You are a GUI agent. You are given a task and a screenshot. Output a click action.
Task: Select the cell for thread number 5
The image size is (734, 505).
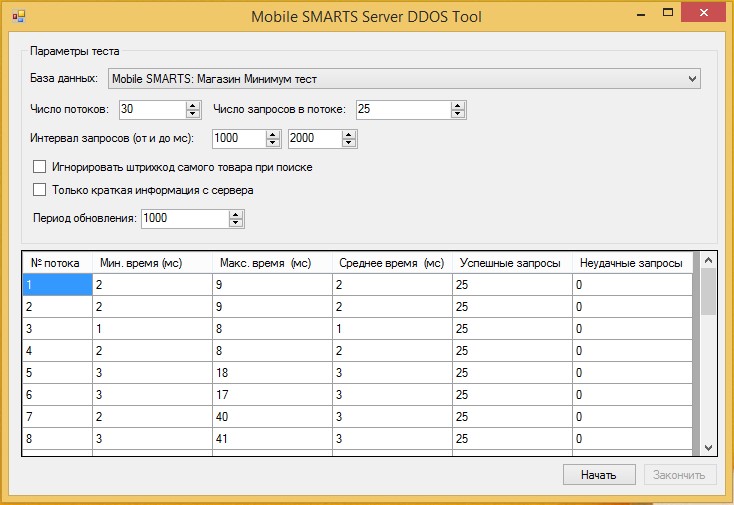pos(57,373)
